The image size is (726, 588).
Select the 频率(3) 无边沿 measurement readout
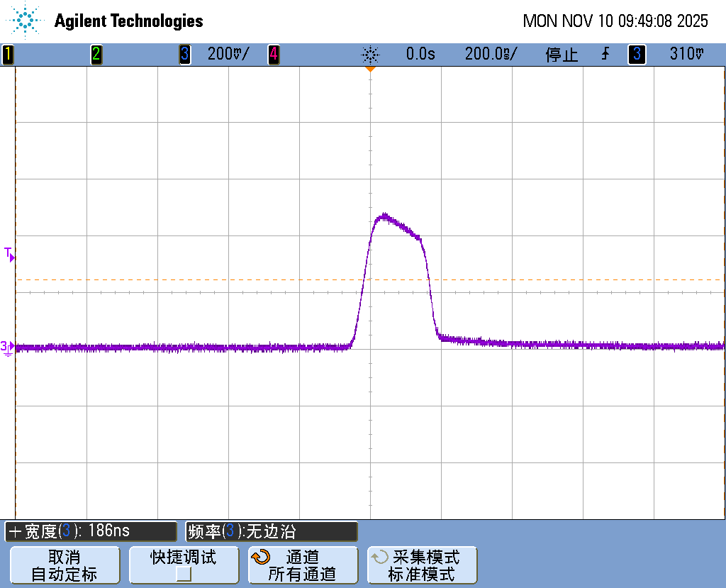pos(272,531)
